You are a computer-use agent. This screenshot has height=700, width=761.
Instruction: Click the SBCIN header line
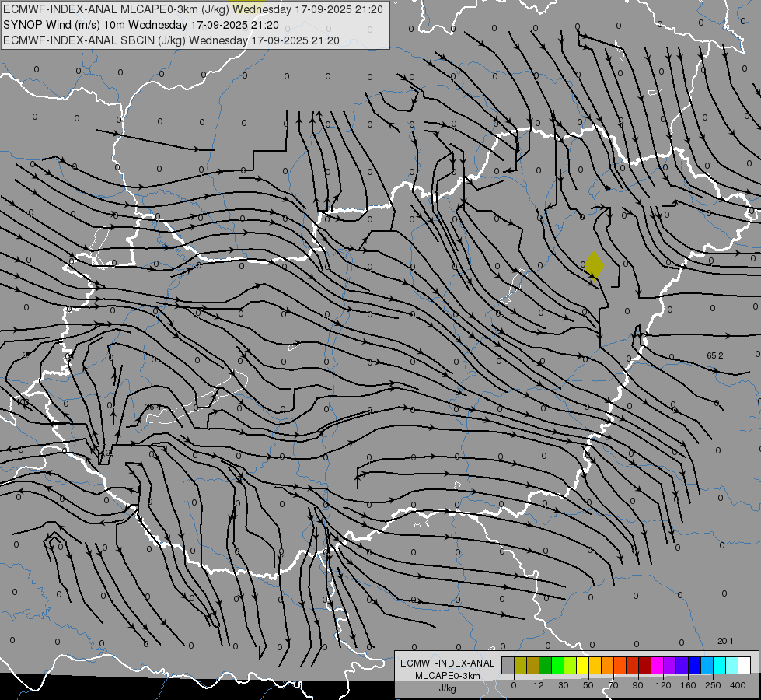171,40
